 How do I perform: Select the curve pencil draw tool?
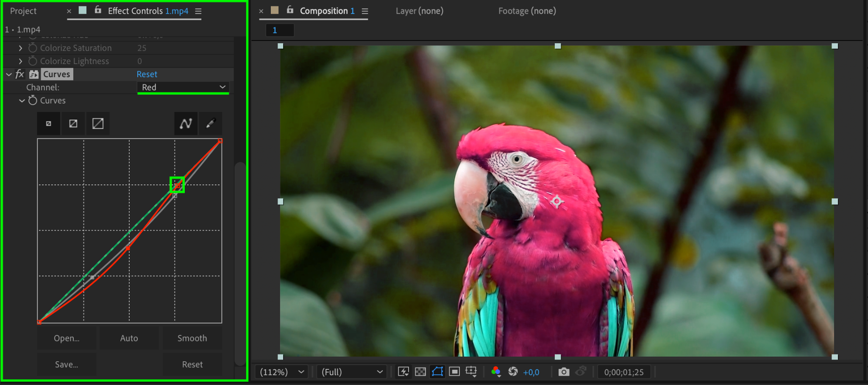click(211, 123)
